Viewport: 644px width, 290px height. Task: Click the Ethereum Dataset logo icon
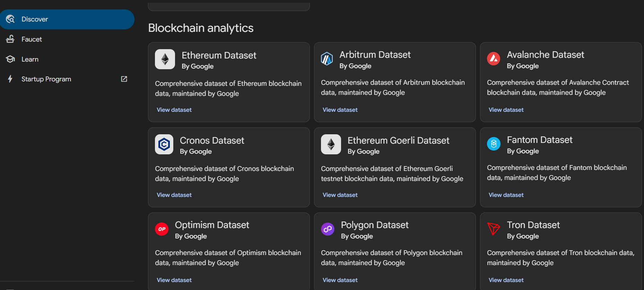point(165,59)
